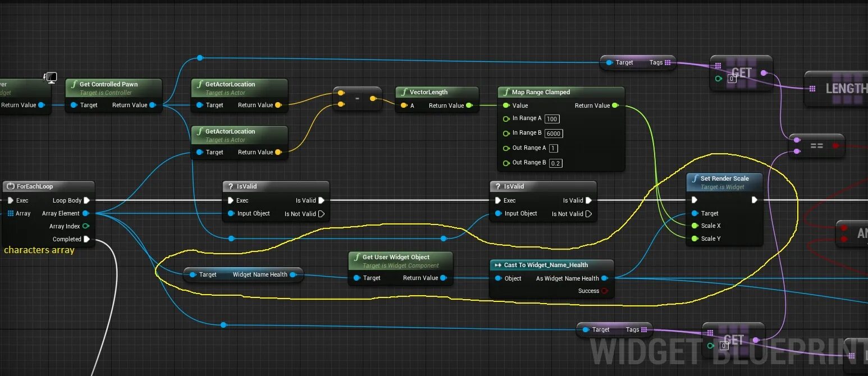Click the Array Index output pin
This screenshot has width=868, height=376.
[x=85, y=226]
